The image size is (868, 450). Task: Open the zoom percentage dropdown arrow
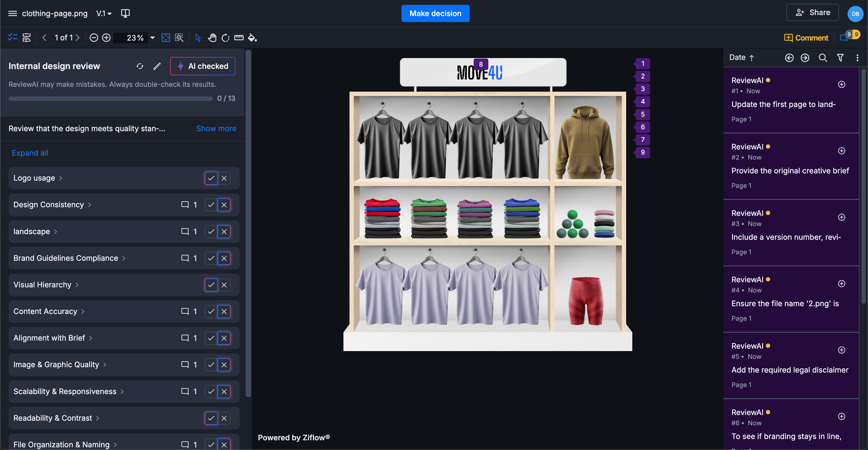pos(153,38)
